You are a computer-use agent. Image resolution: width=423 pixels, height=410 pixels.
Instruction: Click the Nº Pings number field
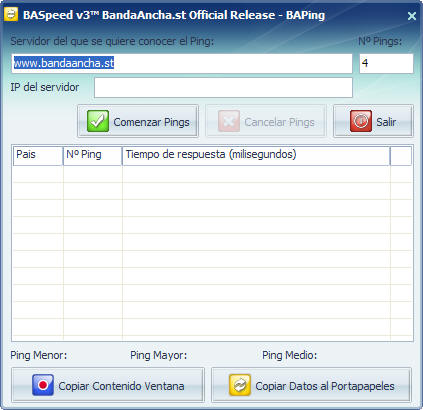(x=386, y=63)
